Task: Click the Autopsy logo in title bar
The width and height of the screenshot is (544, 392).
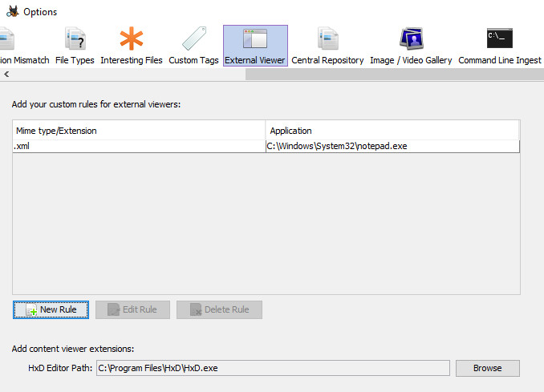Action: [11, 11]
